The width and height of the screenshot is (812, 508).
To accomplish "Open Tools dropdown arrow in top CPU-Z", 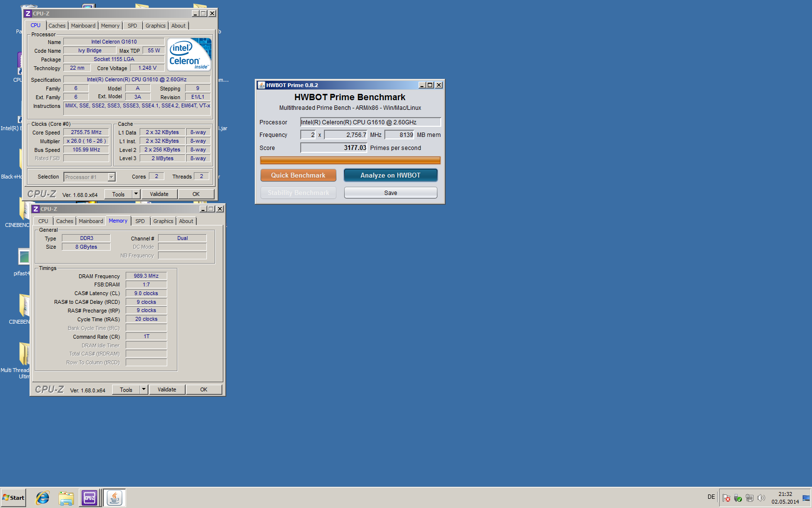I will 136,194.
